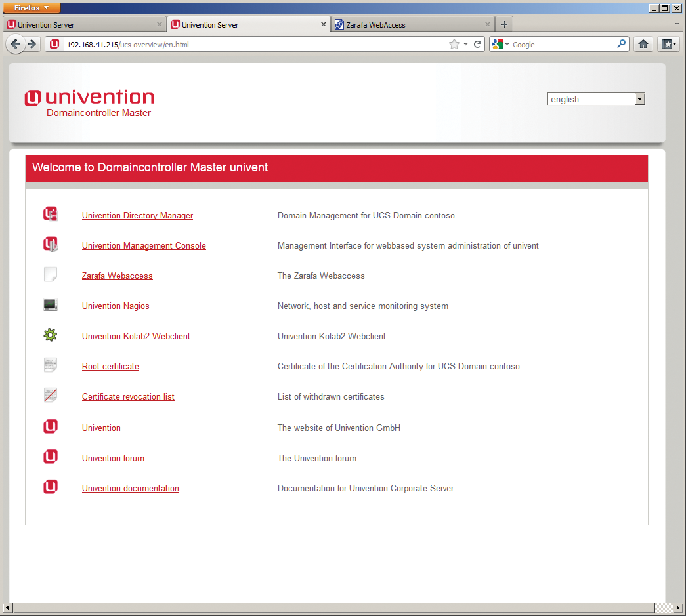Open the english language dropdown
The width and height of the screenshot is (686, 616).
point(596,99)
